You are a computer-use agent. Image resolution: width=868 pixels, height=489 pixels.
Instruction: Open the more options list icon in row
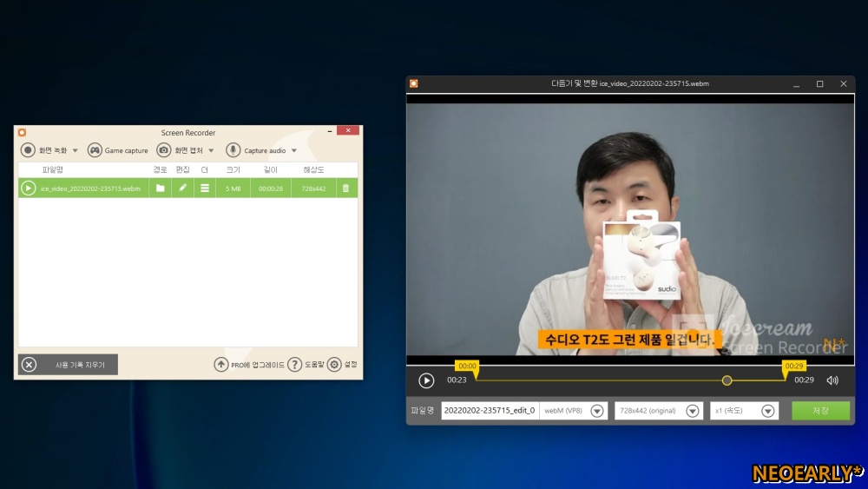(204, 188)
